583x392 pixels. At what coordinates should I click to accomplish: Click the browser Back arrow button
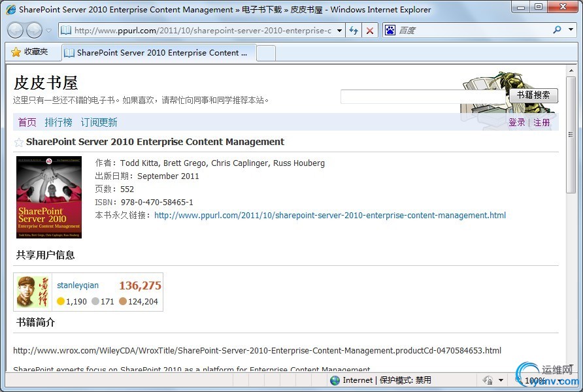click(x=16, y=31)
